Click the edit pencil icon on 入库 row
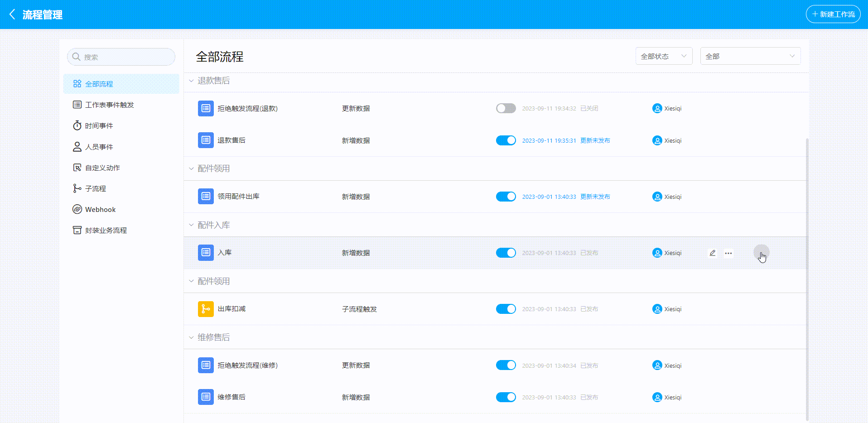This screenshot has height=423, width=868. pos(713,253)
